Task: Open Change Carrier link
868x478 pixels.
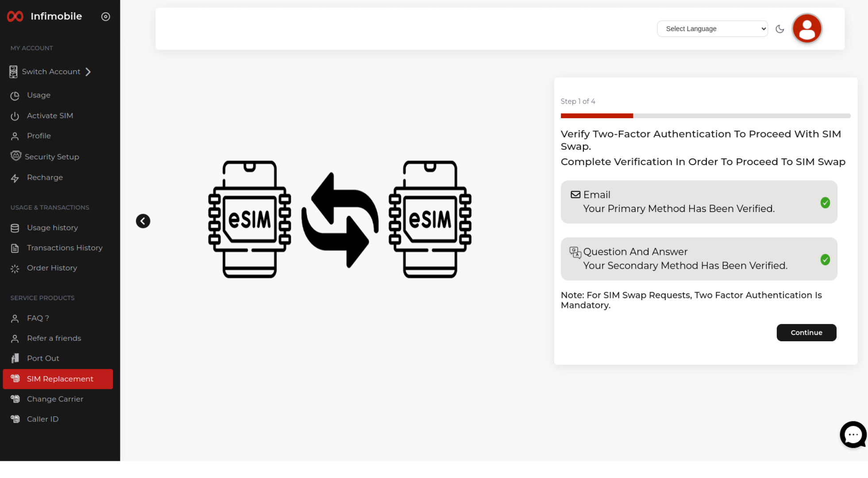Action: (x=55, y=399)
